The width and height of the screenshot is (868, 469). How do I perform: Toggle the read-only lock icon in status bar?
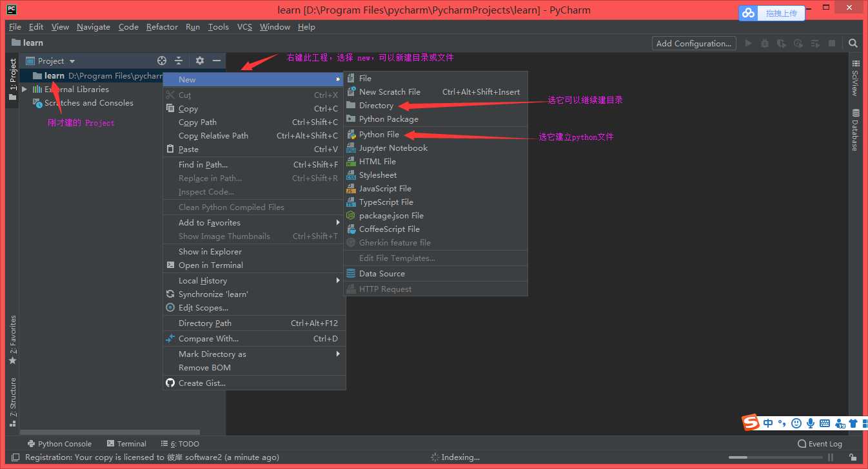point(854,457)
